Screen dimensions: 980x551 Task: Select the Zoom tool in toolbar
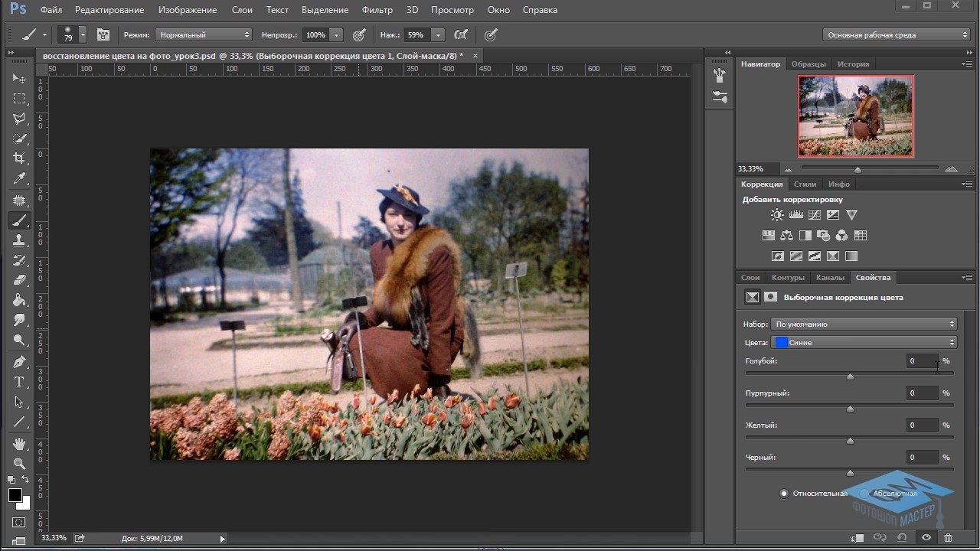pyautogui.click(x=19, y=464)
